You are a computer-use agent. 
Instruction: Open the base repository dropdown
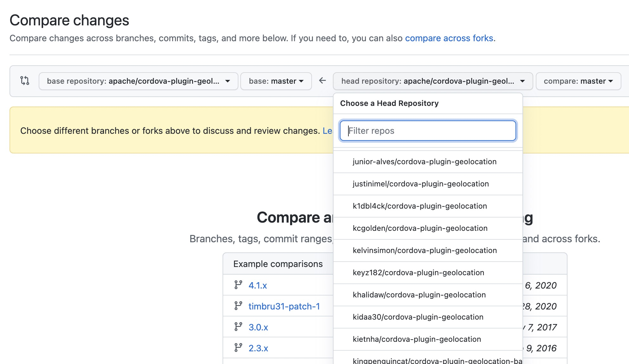point(139,81)
